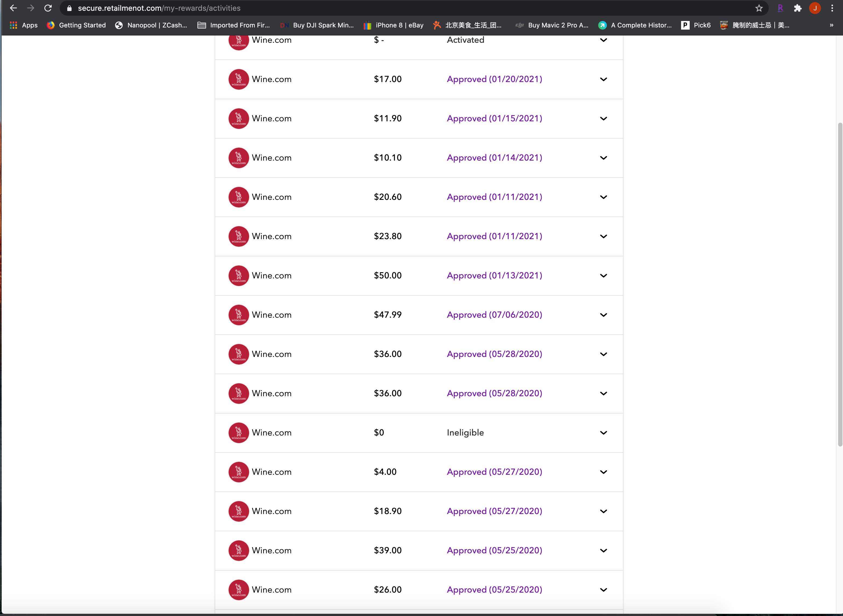Viewport: 843px width, 616px height.
Task: Open the Imported From Firefox bookmarks folder
Action: click(x=234, y=25)
